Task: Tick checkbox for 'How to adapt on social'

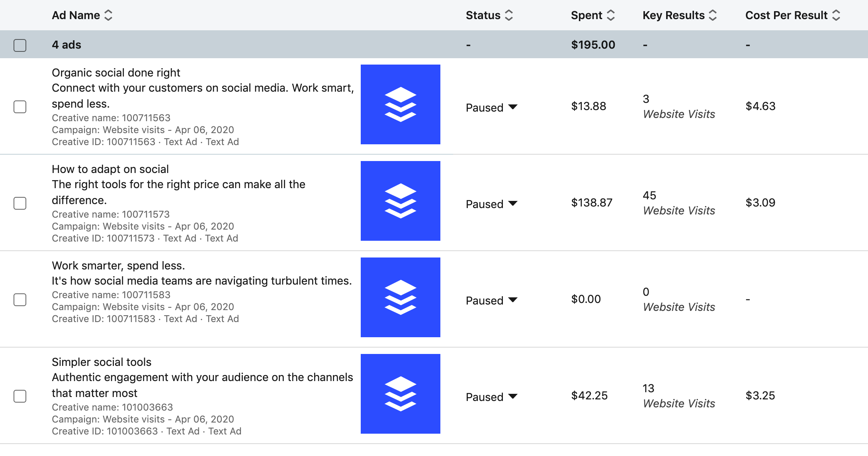Action: point(20,203)
